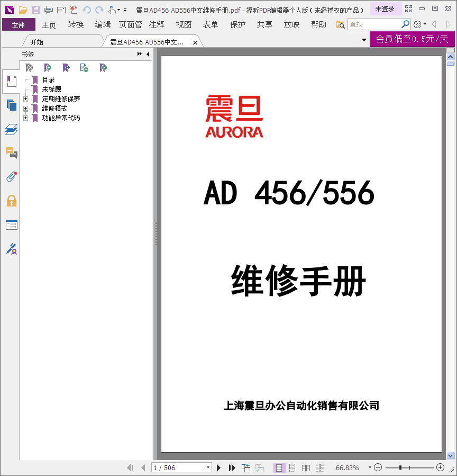The image size is (457, 476).
Task: Click the bookmark destination arrow icon
Action: coord(66,68)
